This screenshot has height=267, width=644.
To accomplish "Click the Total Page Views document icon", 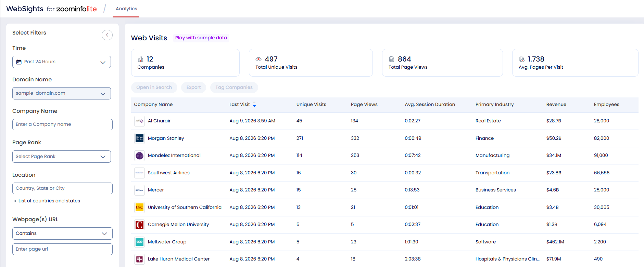I will pos(392,59).
